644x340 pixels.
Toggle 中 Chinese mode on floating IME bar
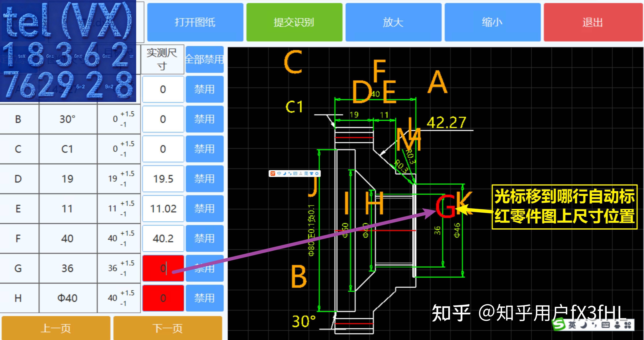click(279, 173)
